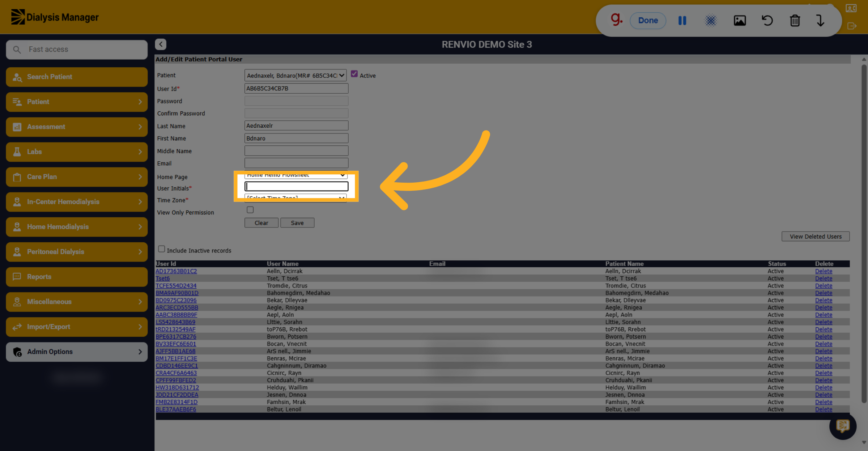Click the downward arrow icon in toolbar

coord(820,21)
